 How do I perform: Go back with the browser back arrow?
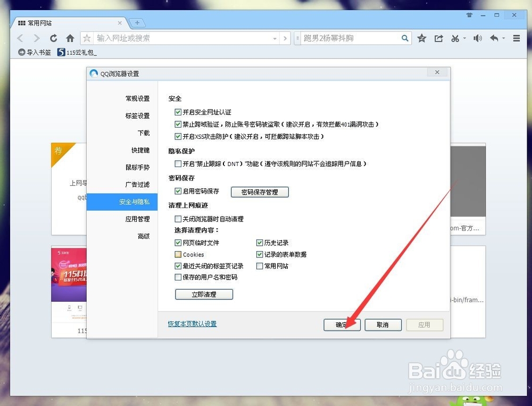coord(20,38)
